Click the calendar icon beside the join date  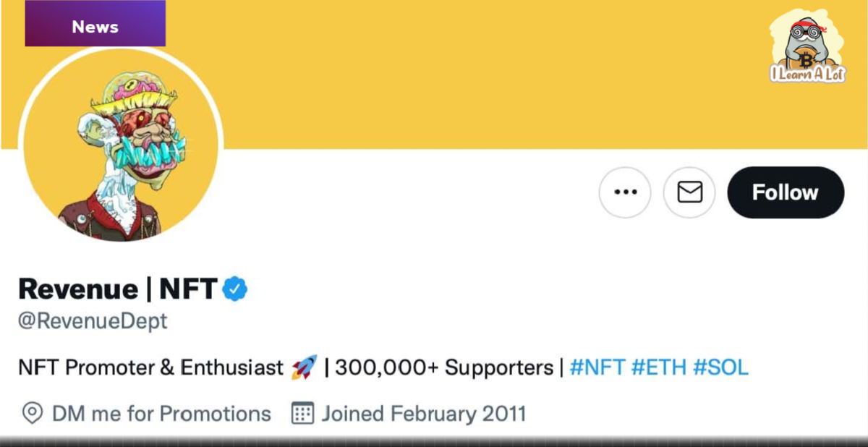point(302,414)
